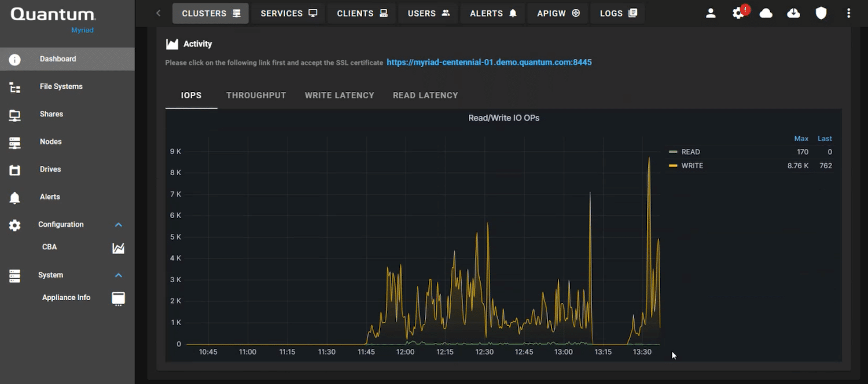Click the 762 WRITE last value
868x384 pixels.
(x=826, y=166)
